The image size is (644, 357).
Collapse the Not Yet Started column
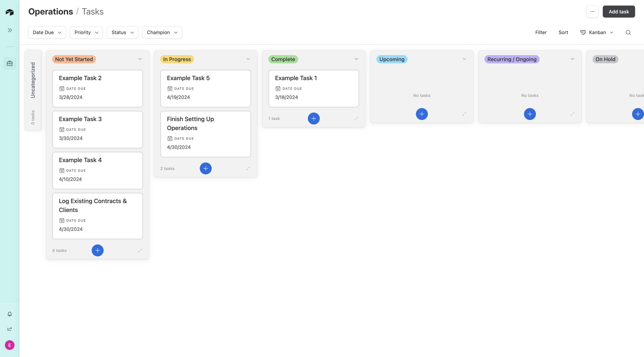pyautogui.click(x=140, y=250)
